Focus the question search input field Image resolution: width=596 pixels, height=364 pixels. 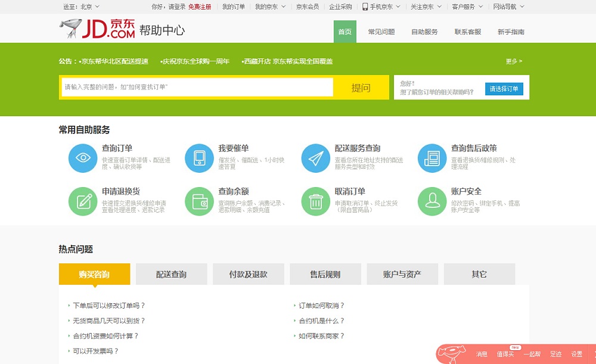point(197,87)
